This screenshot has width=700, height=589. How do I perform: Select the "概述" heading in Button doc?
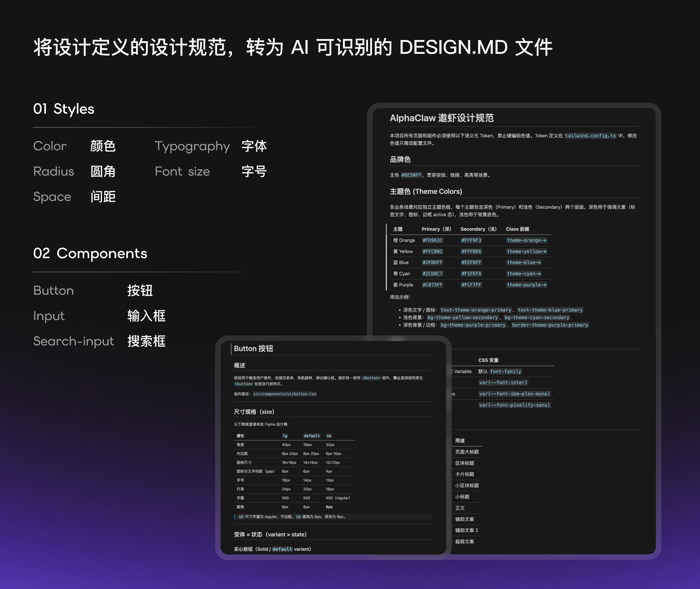point(239,365)
